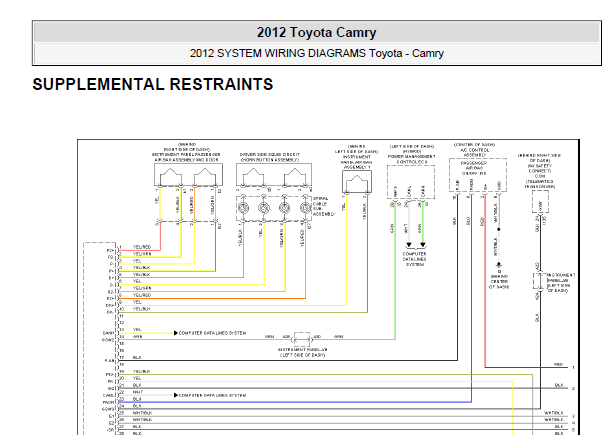Click the 'YEL/BLK' label on pin 5
602x435 pixels.
pos(142,275)
